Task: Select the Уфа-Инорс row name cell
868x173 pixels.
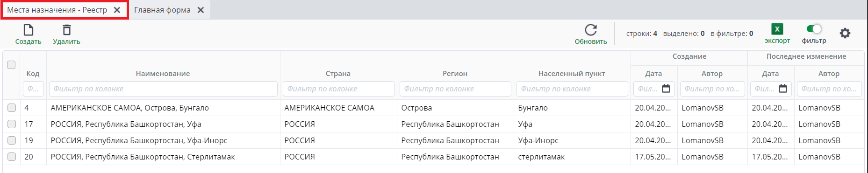Action: click(163, 140)
